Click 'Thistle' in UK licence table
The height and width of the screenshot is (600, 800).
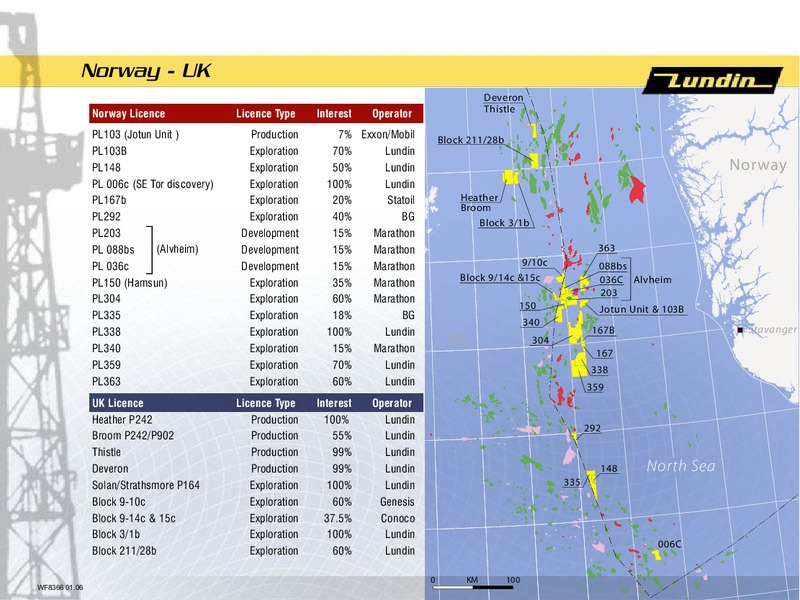pos(106,452)
